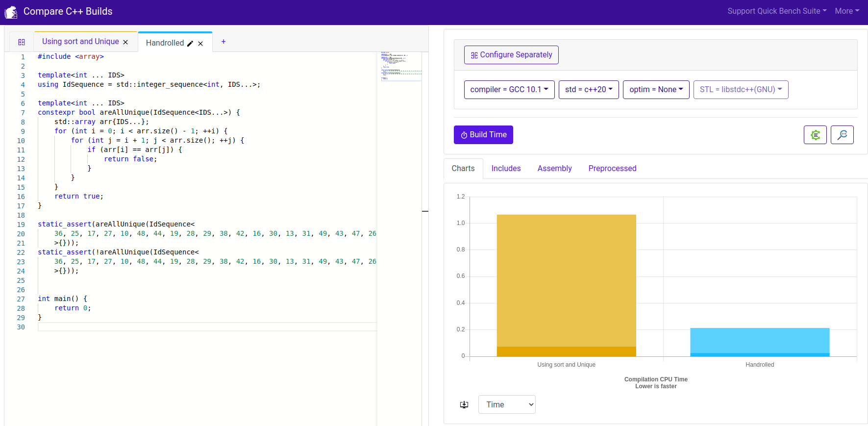The height and width of the screenshot is (426, 868).
Task: Switch to the Preprocessed tab
Action: [x=612, y=169]
